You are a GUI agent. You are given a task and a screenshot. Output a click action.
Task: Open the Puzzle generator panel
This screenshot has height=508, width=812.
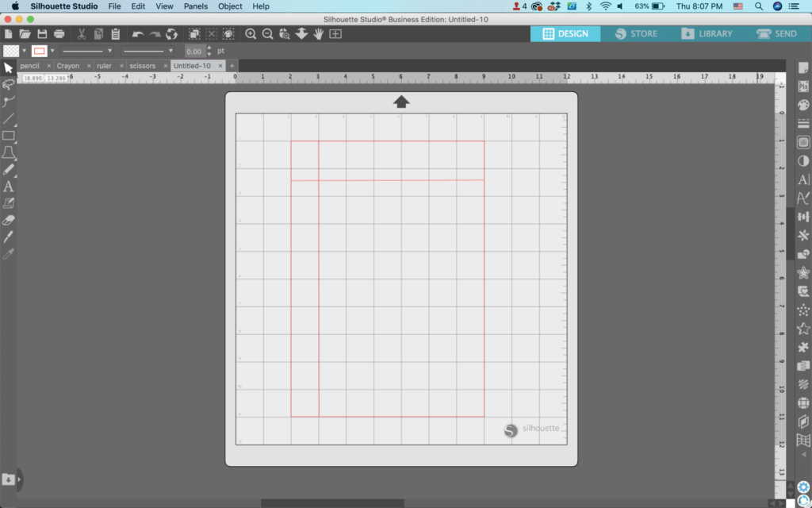pyautogui.click(x=803, y=347)
